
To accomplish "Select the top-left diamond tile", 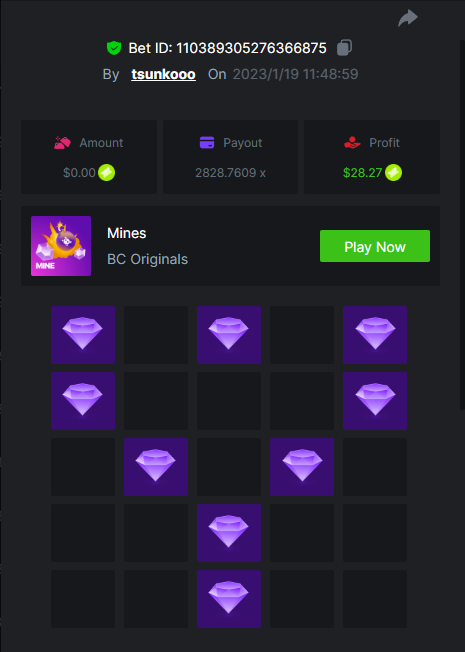I will coord(83,335).
